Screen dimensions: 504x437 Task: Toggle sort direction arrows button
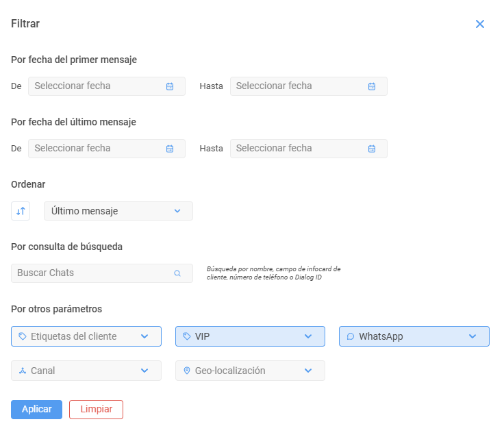click(21, 211)
